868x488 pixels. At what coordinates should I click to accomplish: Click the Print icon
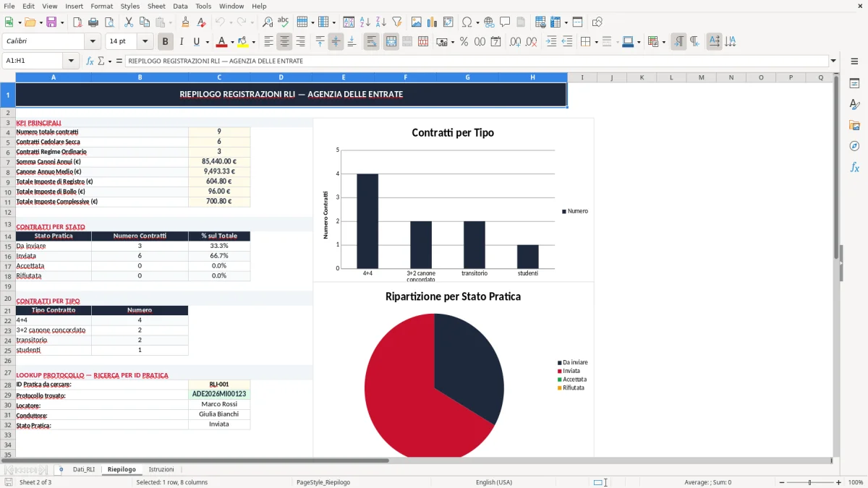point(93,22)
